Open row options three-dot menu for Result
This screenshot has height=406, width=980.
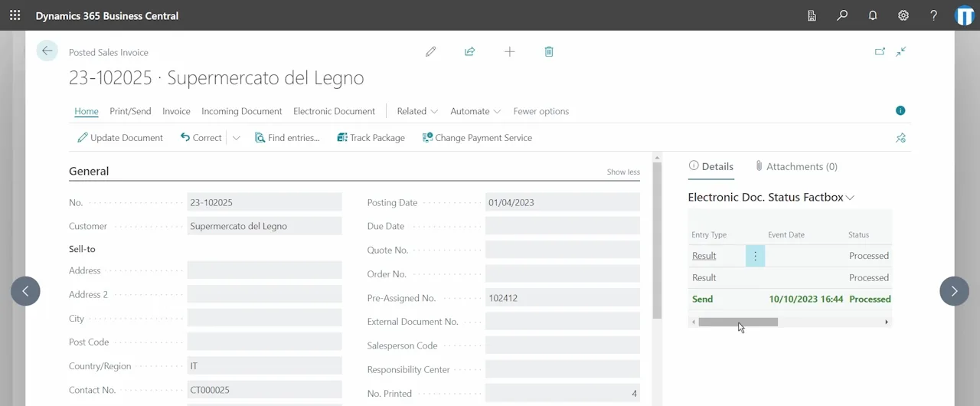coord(755,256)
